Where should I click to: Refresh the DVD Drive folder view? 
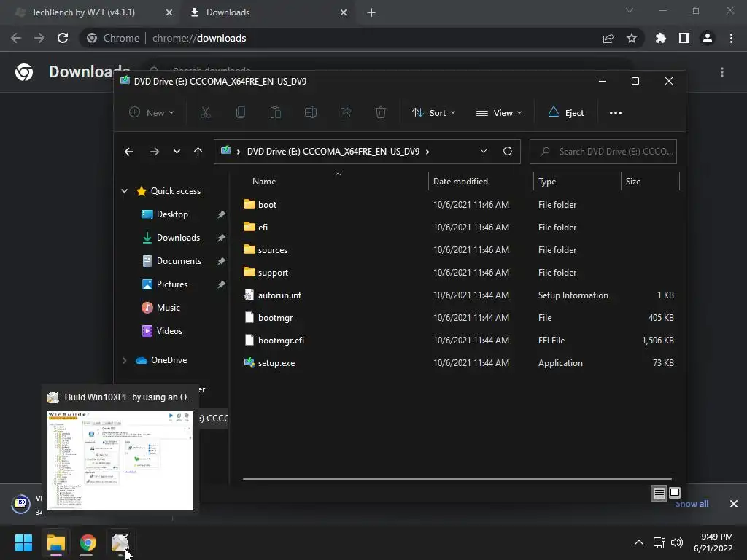508,152
